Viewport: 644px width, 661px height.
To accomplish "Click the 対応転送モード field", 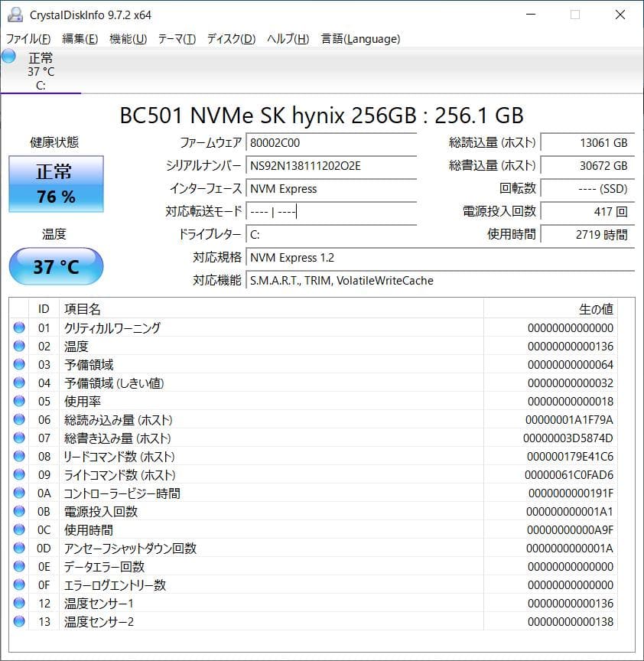I will click(x=331, y=211).
